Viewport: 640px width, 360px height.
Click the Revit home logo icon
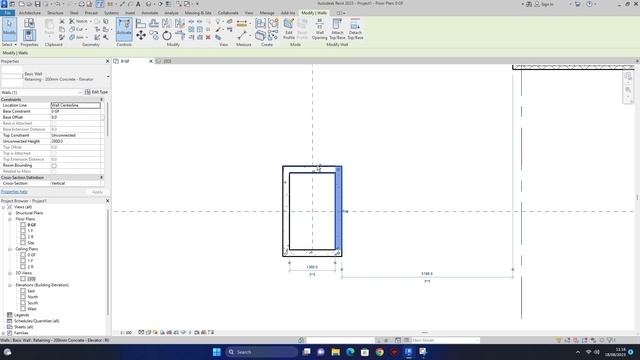click(4, 4)
